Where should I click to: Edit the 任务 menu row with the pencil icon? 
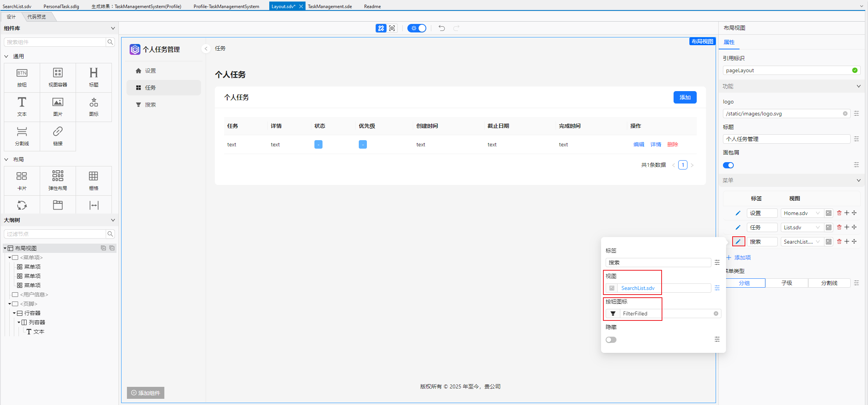(x=738, y=227)
